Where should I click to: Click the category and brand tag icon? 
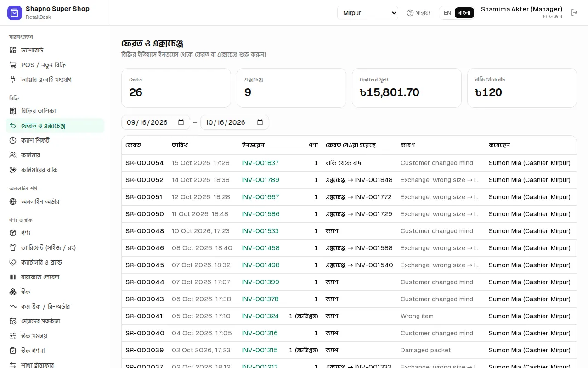click(x=13, y=262)
